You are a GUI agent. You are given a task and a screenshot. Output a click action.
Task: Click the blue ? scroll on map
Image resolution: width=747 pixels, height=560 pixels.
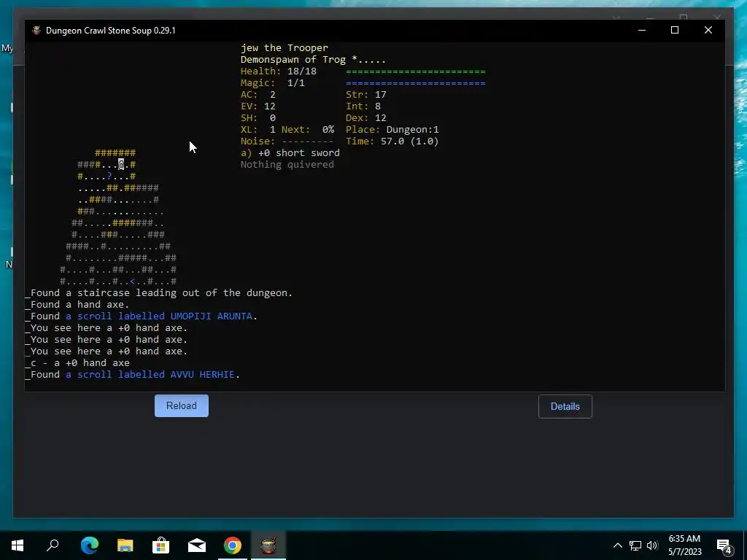tap(109, 176)
